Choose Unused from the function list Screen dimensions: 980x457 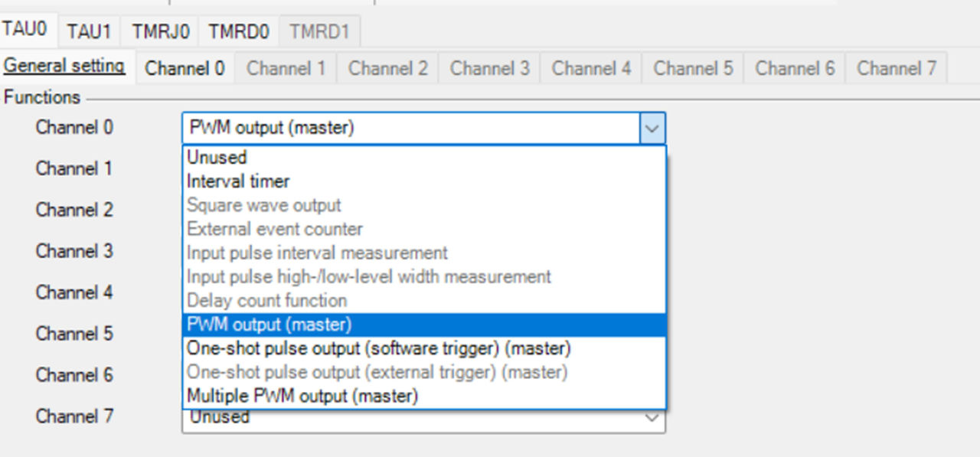(x=217, y=158)
